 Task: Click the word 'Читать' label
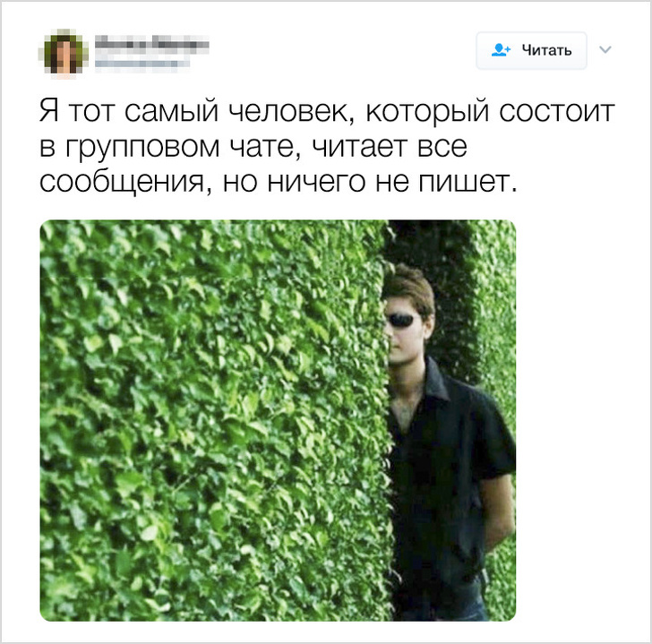[x=547, y=50]
